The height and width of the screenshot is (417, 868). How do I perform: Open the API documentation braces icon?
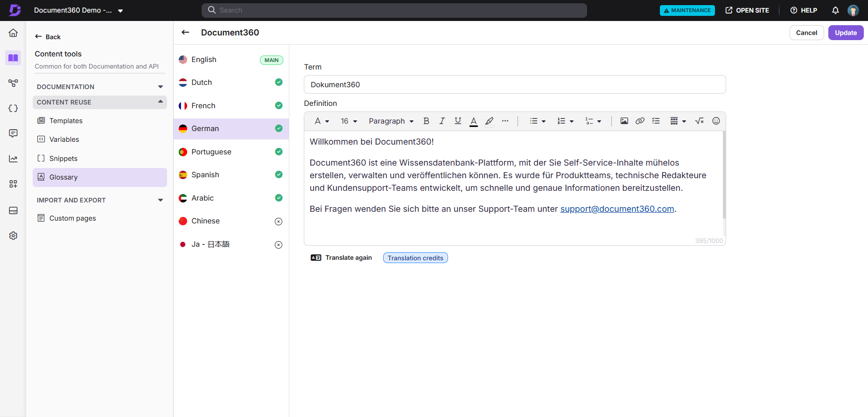(x=13, y=108)
